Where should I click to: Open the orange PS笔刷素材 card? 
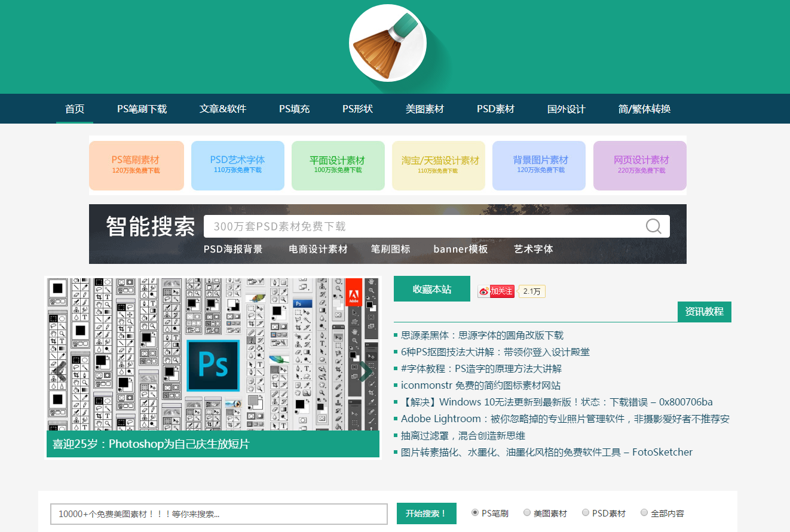(136, 165)
